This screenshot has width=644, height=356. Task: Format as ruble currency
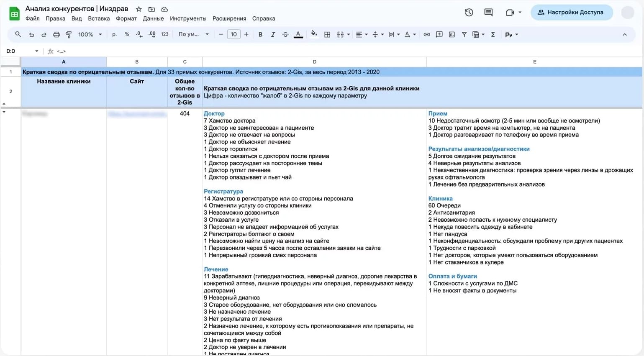[x=114, y=34]
